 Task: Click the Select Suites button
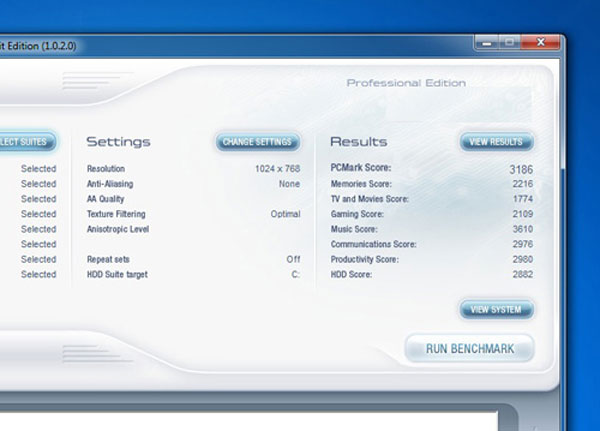coord(26,142)
